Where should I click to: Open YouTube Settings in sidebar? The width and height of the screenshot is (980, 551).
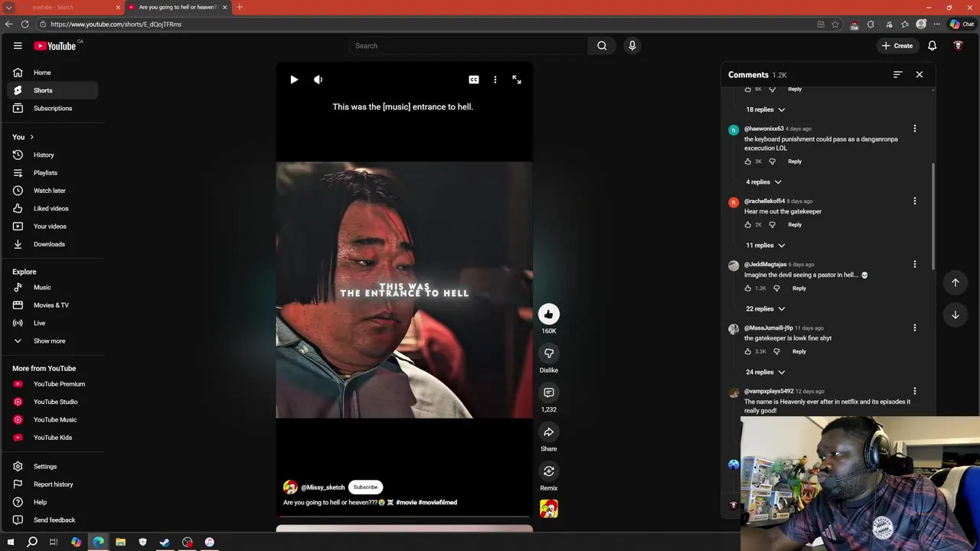[53, 467]
